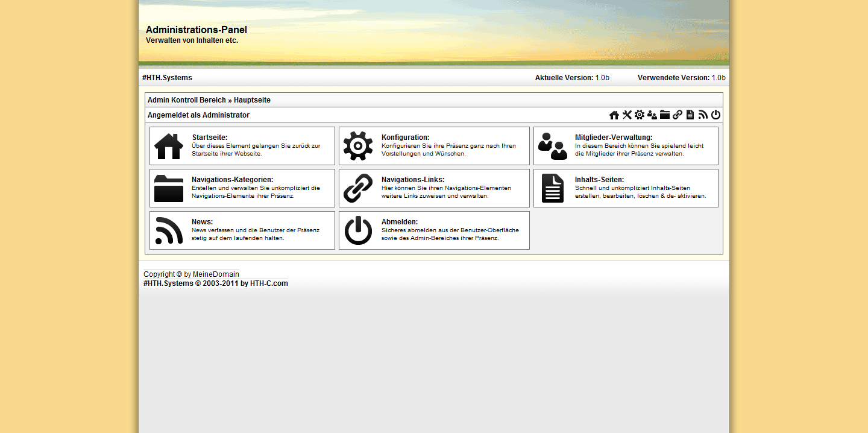Click the Aktuelle Version: 1.0b text

[572, 78]
